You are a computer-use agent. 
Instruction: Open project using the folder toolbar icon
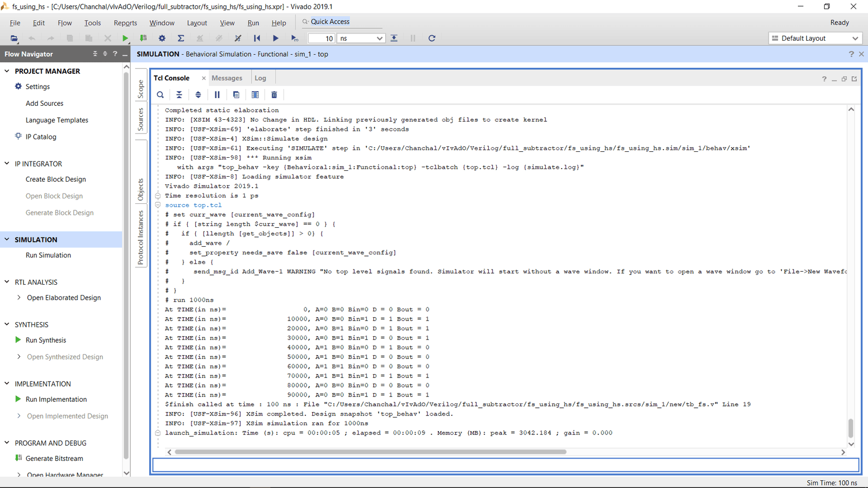[14, 38]
